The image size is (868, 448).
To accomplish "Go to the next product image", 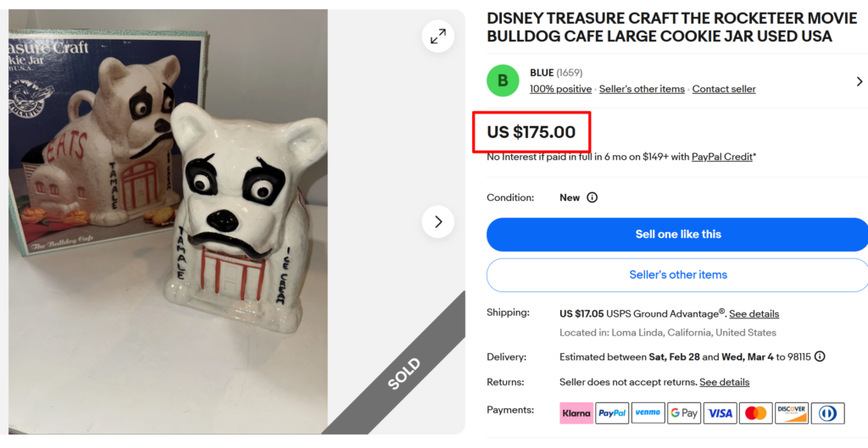I will coord(438,222).
